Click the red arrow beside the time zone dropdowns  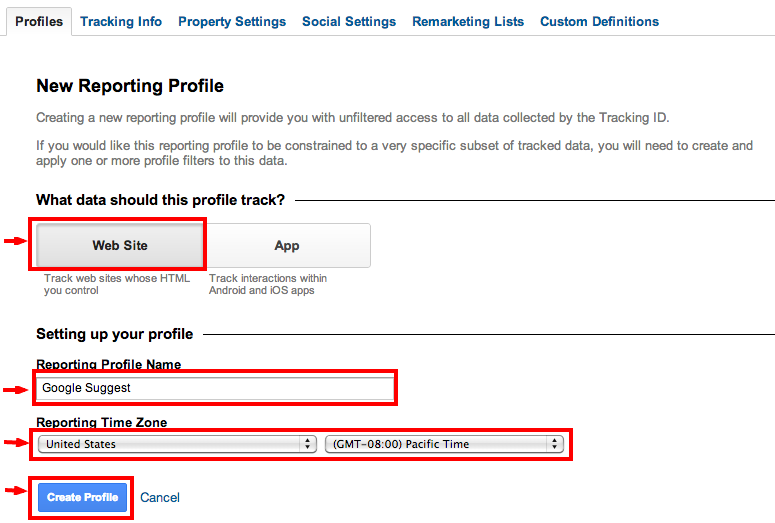[x=14, y=441]
